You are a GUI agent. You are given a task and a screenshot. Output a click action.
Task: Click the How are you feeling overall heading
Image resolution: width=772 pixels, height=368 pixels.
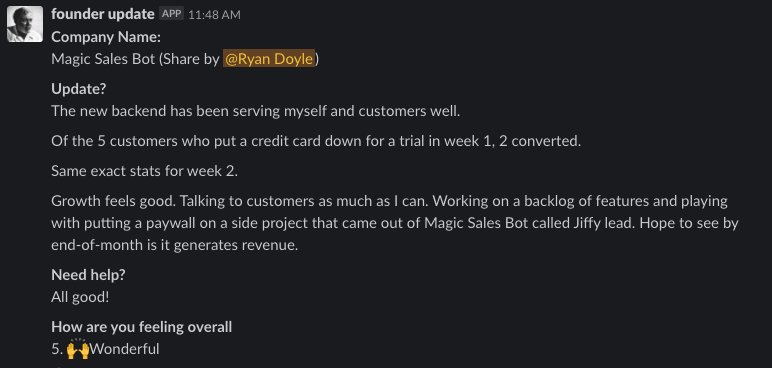141,327
